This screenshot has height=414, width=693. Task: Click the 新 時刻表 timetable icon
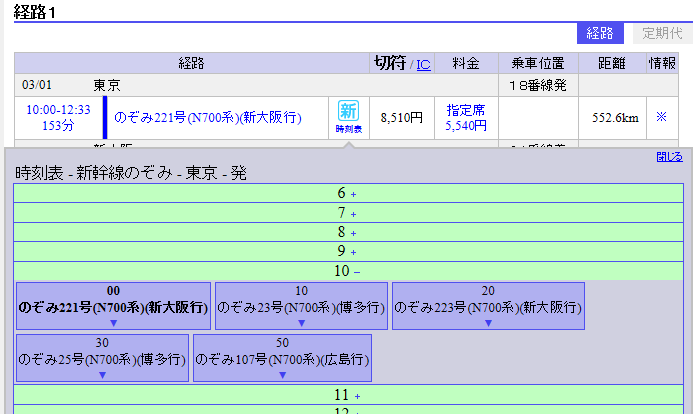tap(348, 117)
